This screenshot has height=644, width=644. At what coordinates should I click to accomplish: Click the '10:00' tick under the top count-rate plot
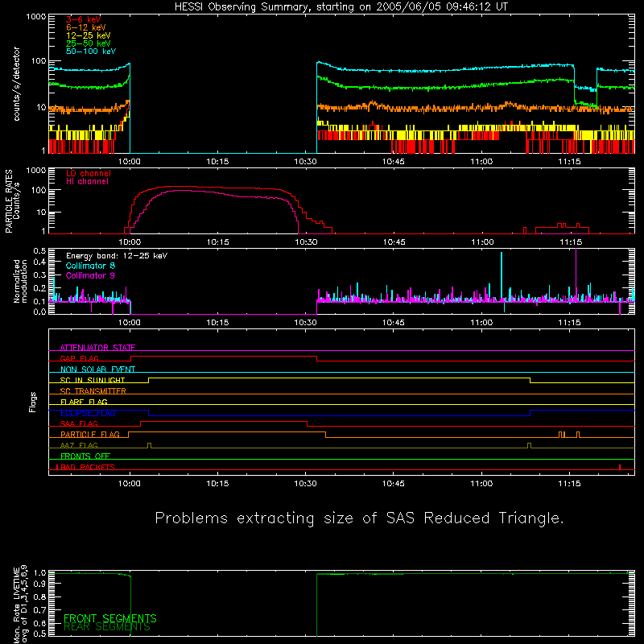click(x=130, y=162)
